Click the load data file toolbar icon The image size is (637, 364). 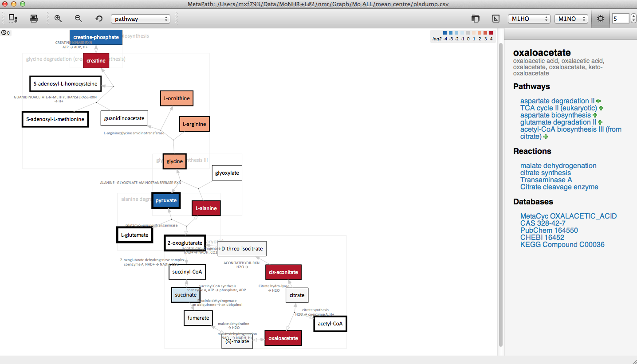13,19
